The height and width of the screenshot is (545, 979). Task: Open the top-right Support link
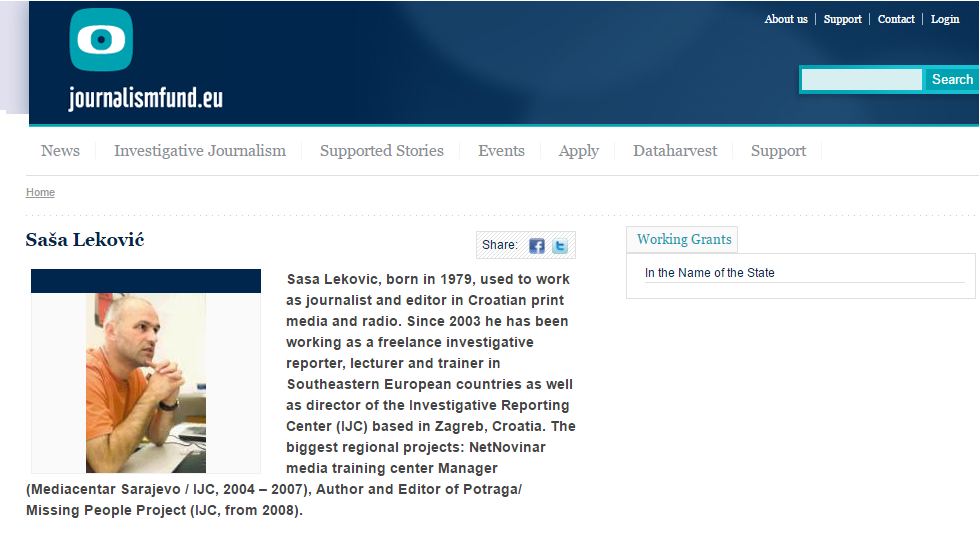(x=843, y=19)
